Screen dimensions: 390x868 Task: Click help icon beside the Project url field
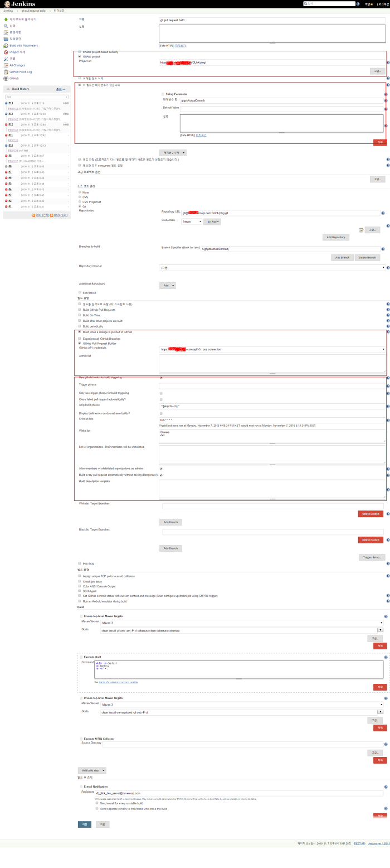[x=387, y=62]
